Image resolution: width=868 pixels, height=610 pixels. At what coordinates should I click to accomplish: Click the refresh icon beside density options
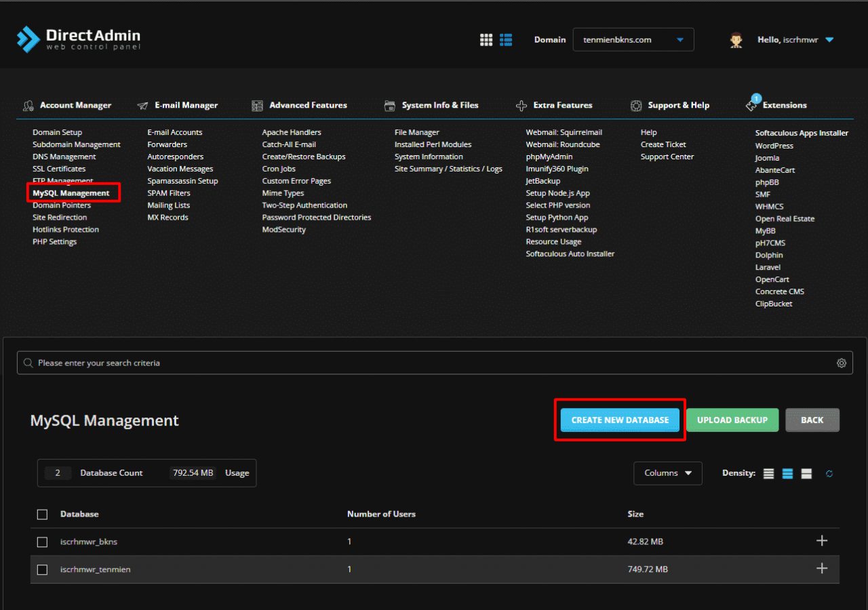(x=829, y=474)
